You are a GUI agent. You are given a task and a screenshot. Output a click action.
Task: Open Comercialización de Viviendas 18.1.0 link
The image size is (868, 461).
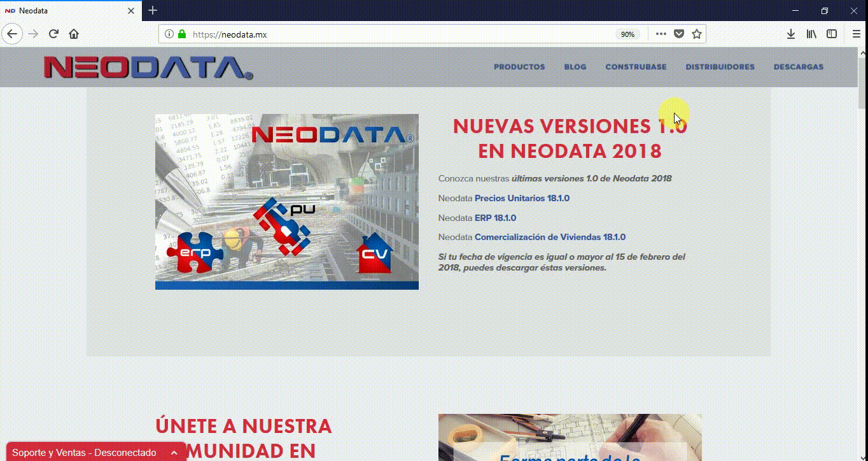550,237
